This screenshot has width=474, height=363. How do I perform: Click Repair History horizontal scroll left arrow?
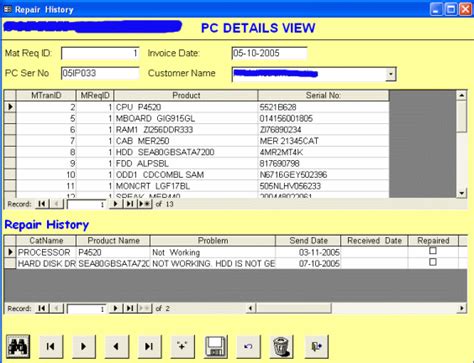[251, 308]
